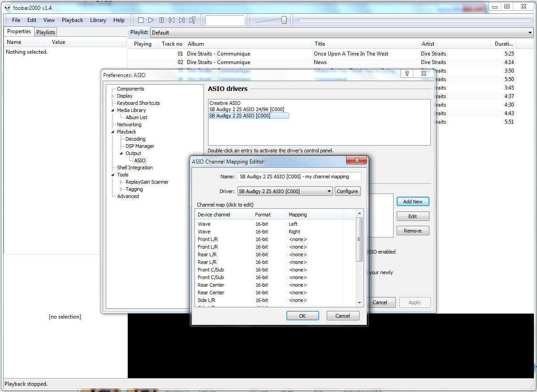Image resolution: width=537 pixels, height=392 pixels.
Task: Skip to next track icon
Action: pos(182,20)
